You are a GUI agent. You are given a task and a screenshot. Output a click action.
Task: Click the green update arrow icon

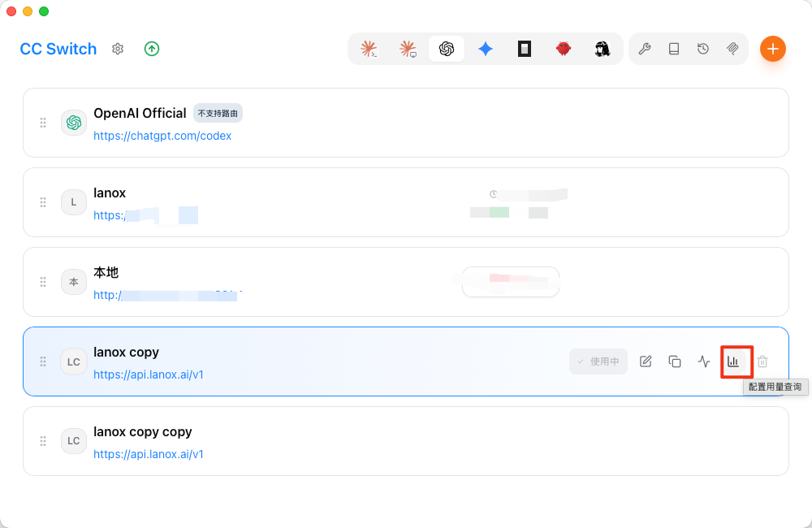coord(152,49)
